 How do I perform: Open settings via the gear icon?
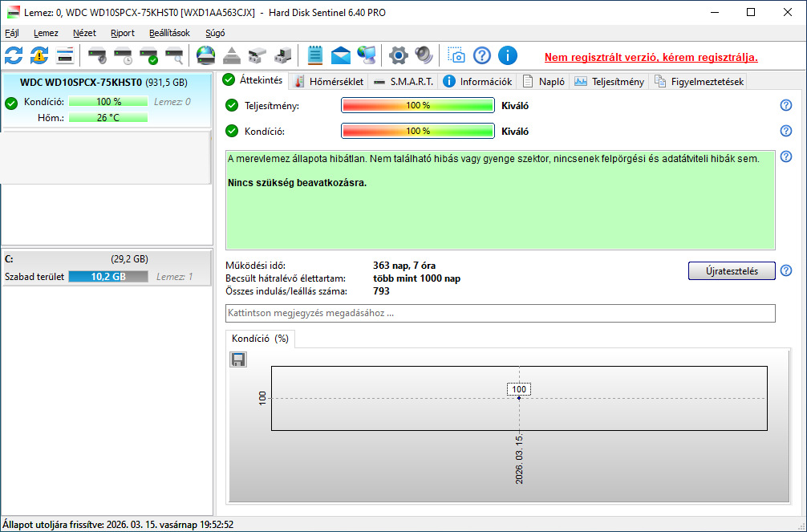tap(399, 55)
